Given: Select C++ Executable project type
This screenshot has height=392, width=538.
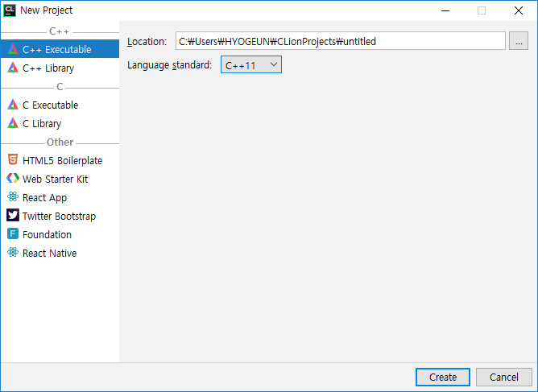Looking at the screenshot, I should point(60,49).
